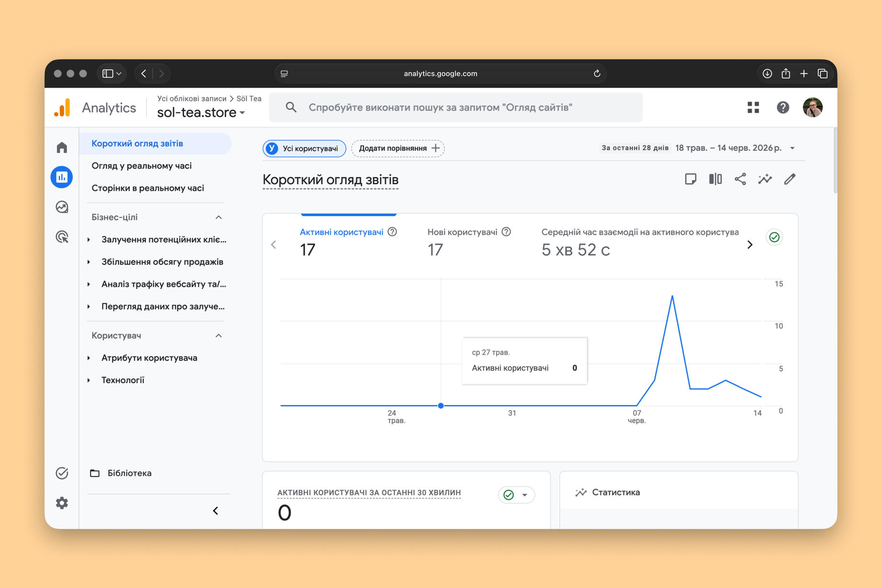882x588 pixels.
Task: Open the Insights sparkline icon
Action: 765,179
